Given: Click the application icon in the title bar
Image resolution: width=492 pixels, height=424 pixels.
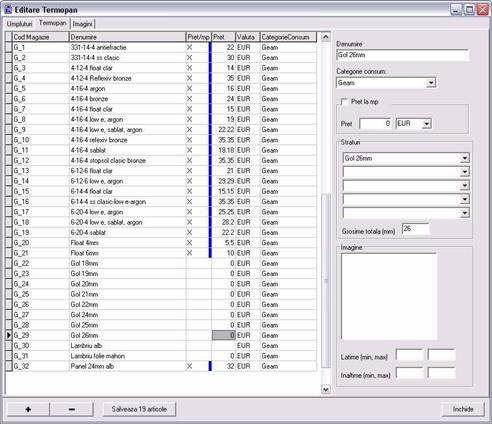Looking at the screenshot, I should tap(7, 9).
